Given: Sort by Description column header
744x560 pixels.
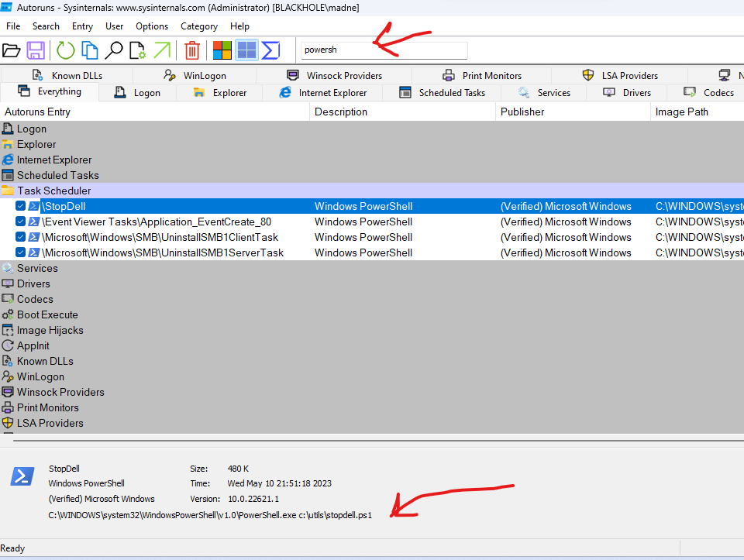Looking at the screenshot, I should pyautogui.click(x=403, y=112).
